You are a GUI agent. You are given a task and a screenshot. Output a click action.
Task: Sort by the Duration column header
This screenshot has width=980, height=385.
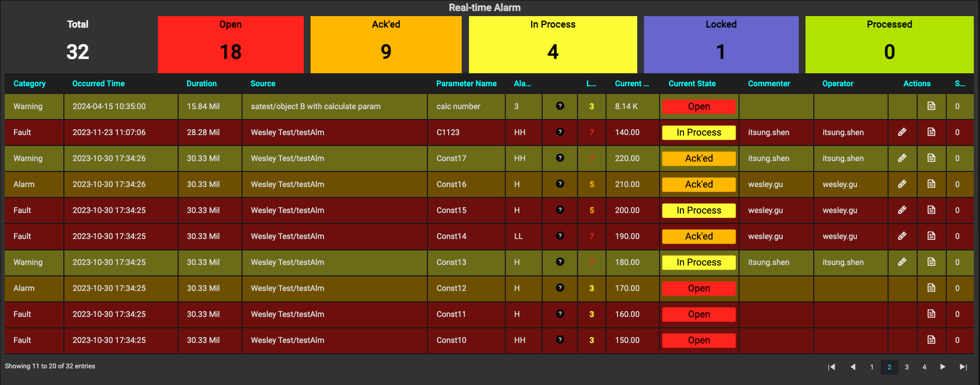[202, 84]
